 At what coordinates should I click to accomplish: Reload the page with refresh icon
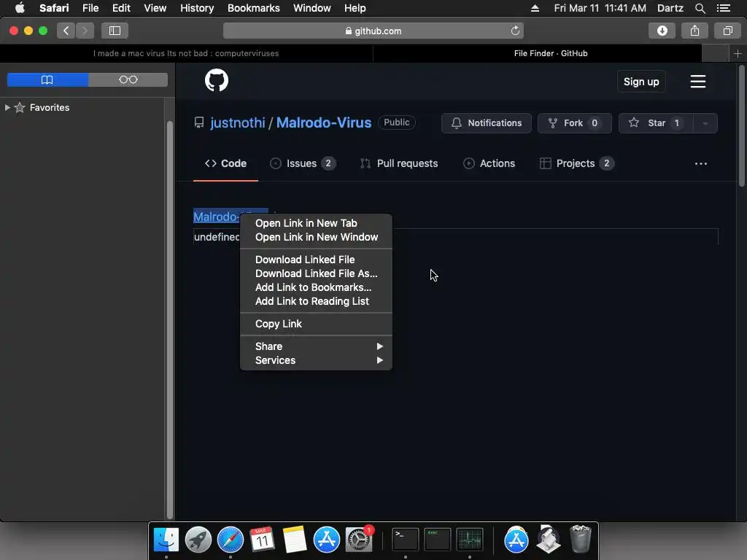(515, 31)
